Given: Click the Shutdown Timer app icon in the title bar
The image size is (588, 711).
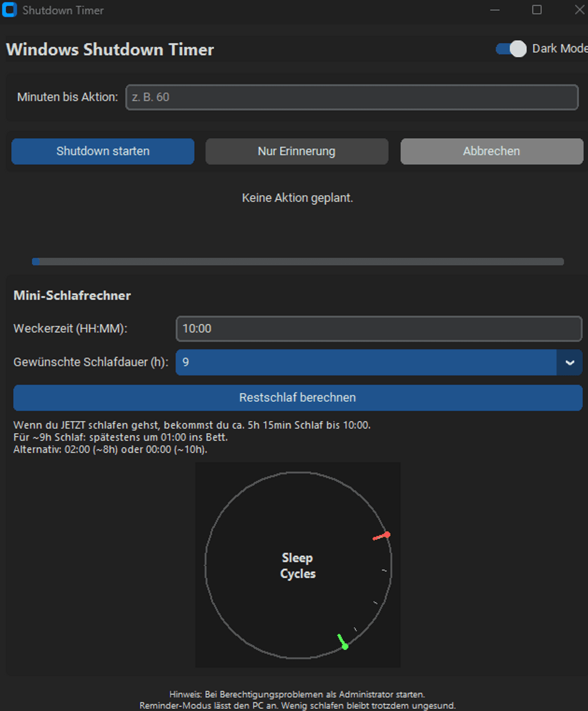Looking at the screenshot, I should coord(9,10).
